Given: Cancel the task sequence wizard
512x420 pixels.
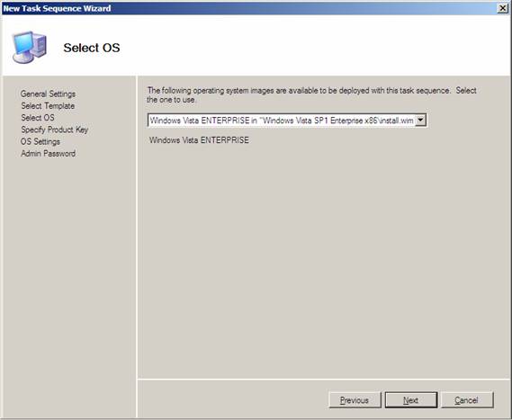Looking at the screenshot, I should pos(467,400).
